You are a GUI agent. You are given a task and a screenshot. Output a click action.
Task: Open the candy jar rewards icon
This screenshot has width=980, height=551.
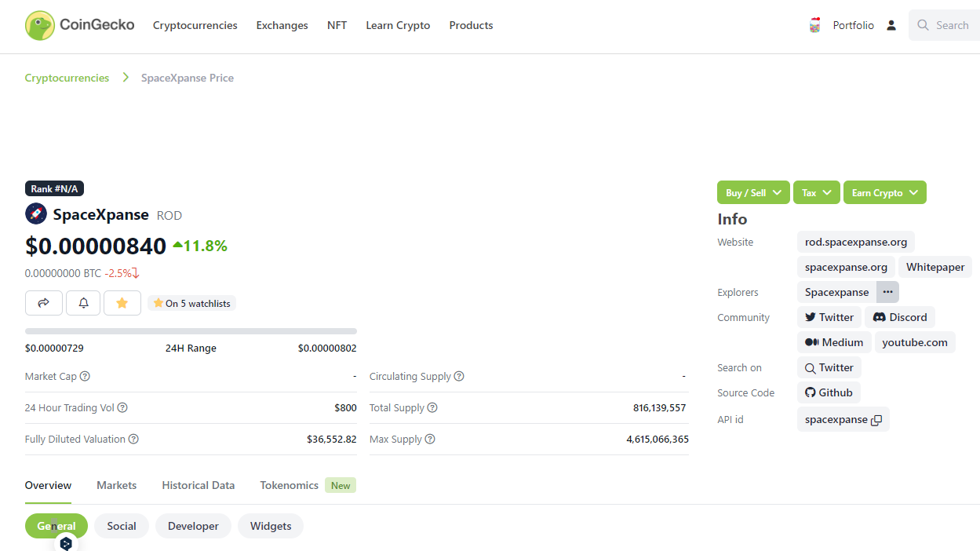click(x=815, y=25)
